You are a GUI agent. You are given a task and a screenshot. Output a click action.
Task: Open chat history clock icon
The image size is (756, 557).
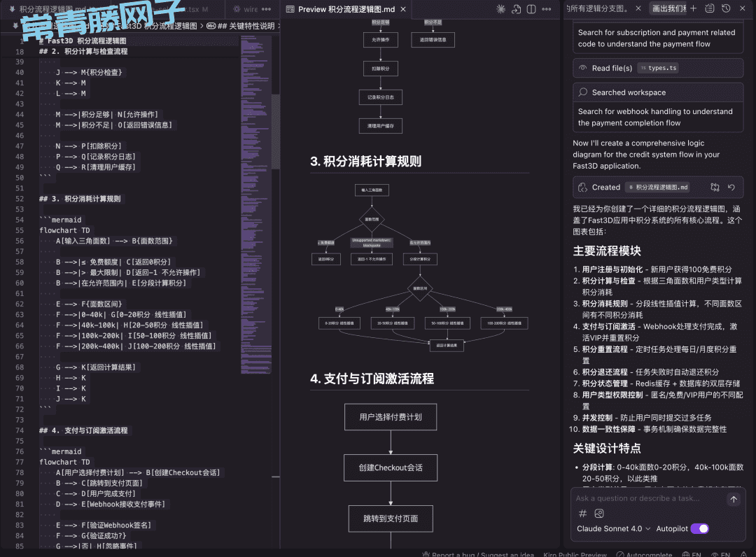(726, 8)
